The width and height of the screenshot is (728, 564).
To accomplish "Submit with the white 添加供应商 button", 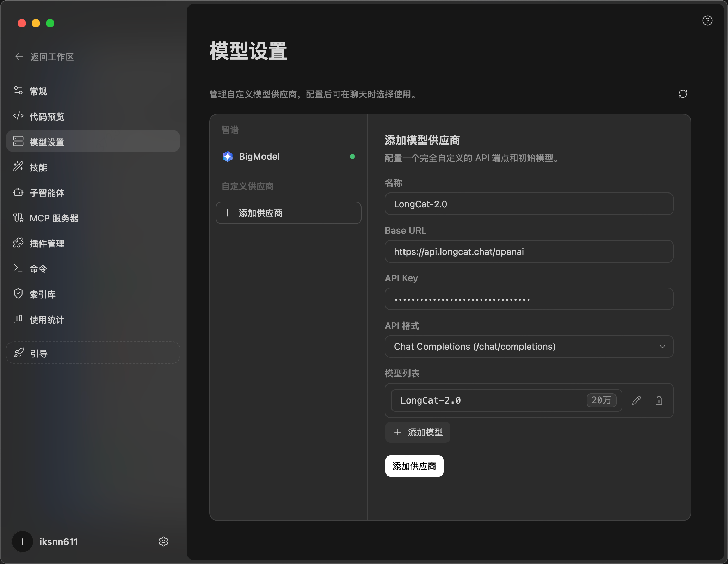I will pyautogui.click(x=414, y=466).
